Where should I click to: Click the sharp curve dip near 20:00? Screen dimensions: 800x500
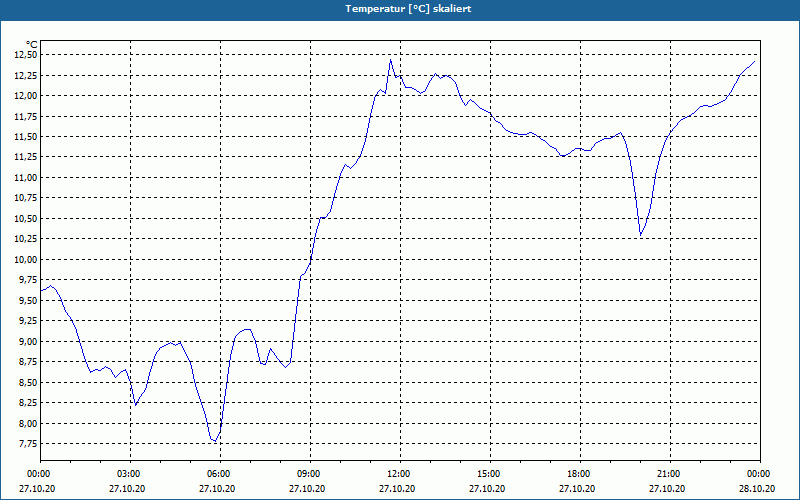coord(641,235)
